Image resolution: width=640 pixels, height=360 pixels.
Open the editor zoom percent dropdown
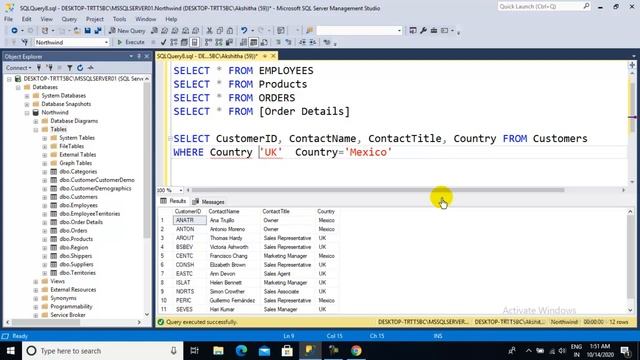pos(181,190)
